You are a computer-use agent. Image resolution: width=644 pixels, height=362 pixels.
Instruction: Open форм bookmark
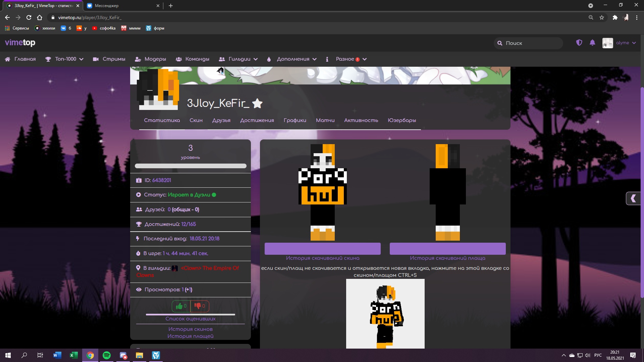coord(155,28)
